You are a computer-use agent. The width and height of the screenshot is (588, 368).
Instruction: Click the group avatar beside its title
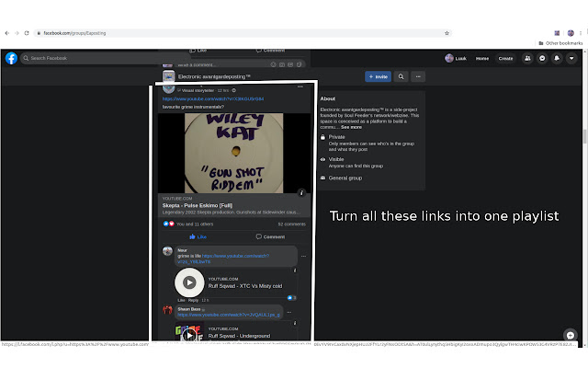tap(169, 76)
